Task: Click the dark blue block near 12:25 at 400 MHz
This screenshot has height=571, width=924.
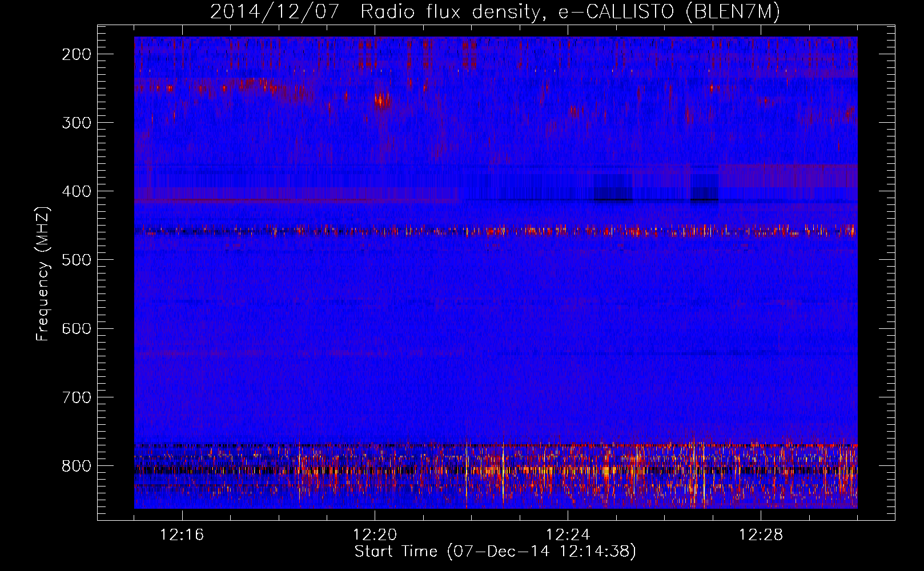Action: pyautogui.click(x=613, y=188)
